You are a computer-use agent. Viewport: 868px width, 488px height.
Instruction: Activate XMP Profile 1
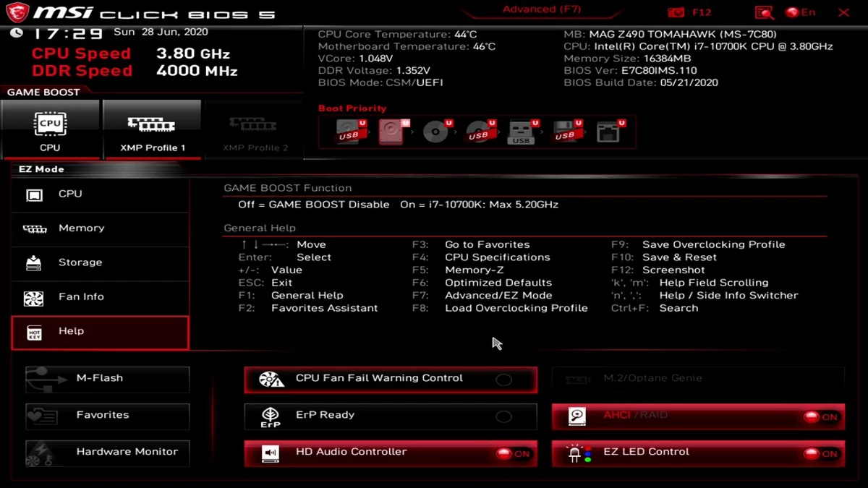tap(152, 129)
